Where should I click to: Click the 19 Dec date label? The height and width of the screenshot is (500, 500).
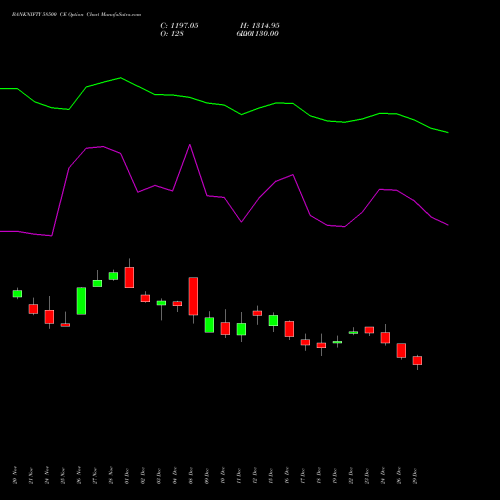(x=335, y=475)
